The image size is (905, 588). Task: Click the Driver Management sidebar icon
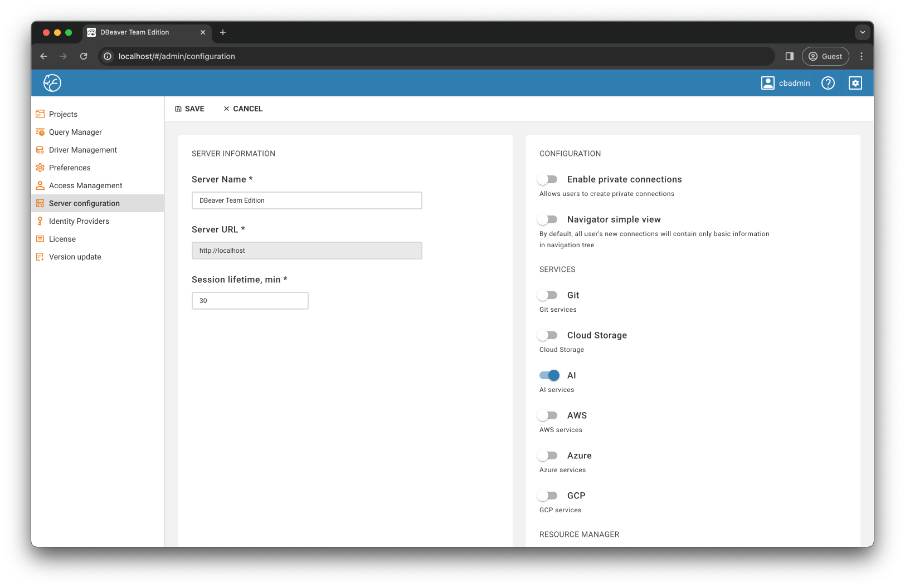(40, 150)
